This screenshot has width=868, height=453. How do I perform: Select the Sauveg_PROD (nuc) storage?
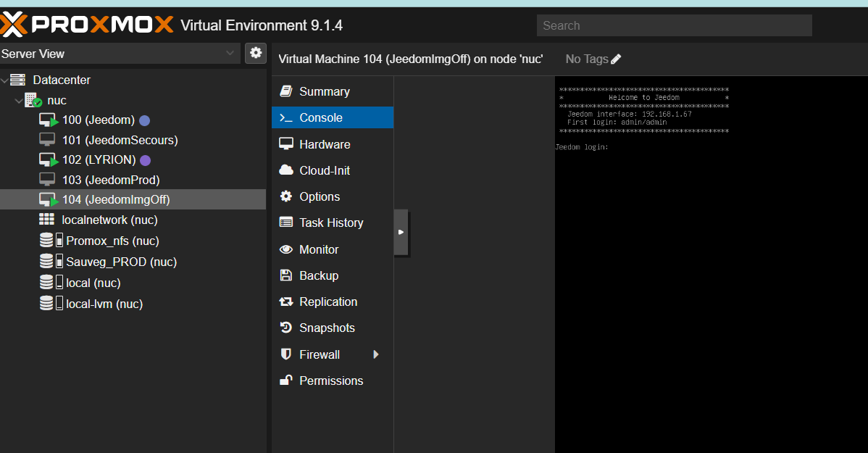tap(121, 262)
